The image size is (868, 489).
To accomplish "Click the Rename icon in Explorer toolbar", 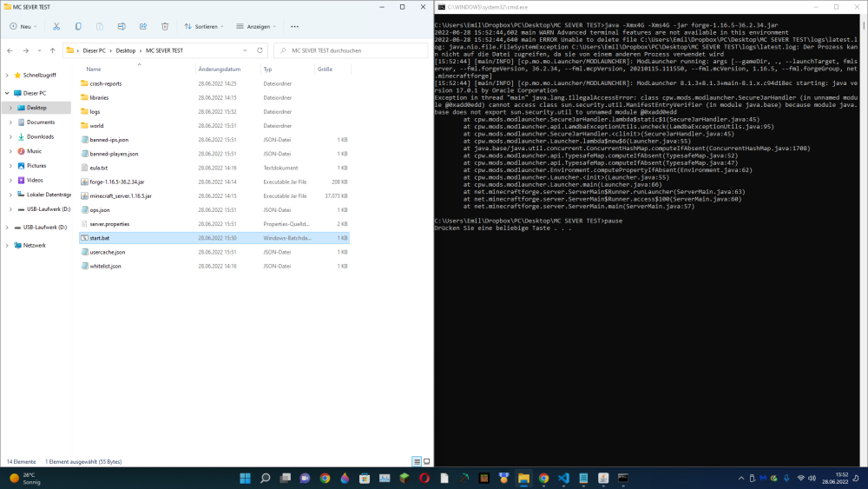I will 122,27.
